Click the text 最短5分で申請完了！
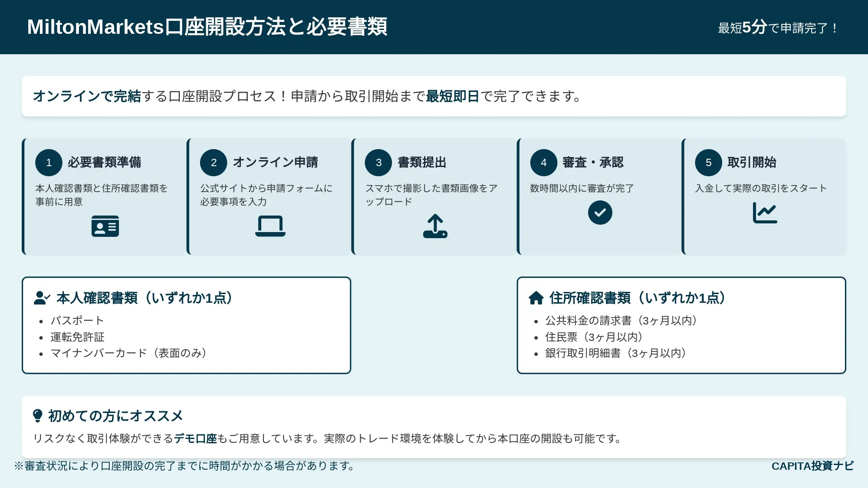This screenshot has width=868, height=488. click(x=778, y=28)
